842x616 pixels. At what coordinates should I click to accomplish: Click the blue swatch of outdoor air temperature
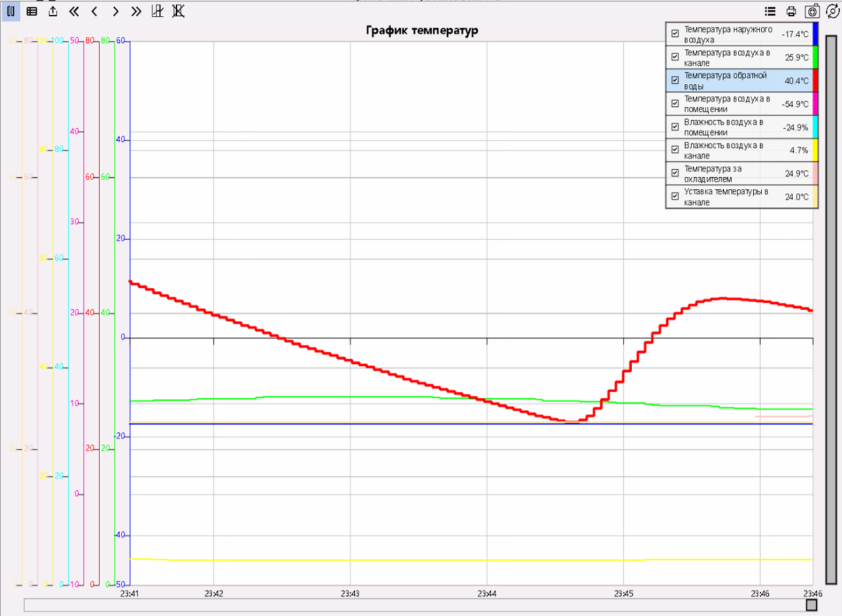click(814, 34)
